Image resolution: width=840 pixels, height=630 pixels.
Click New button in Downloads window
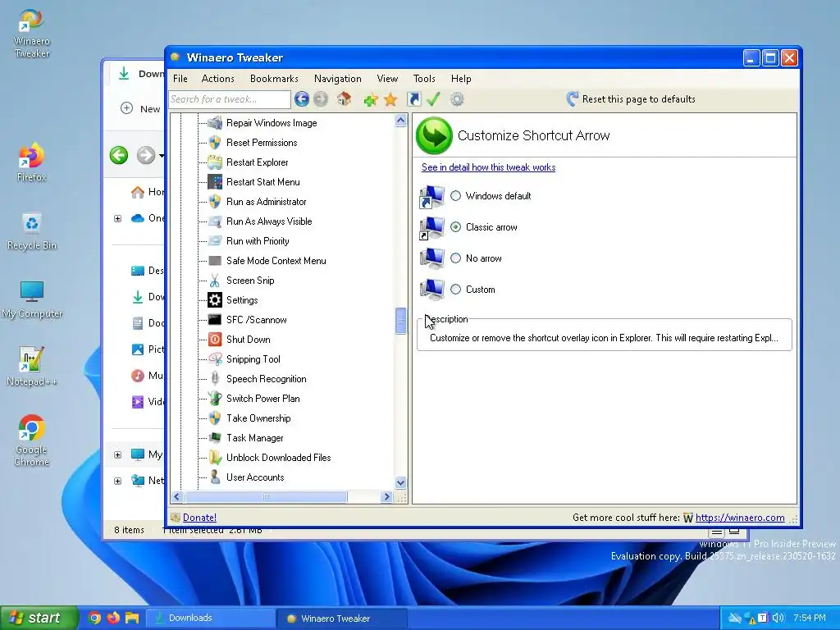click(x=141, y=109)
